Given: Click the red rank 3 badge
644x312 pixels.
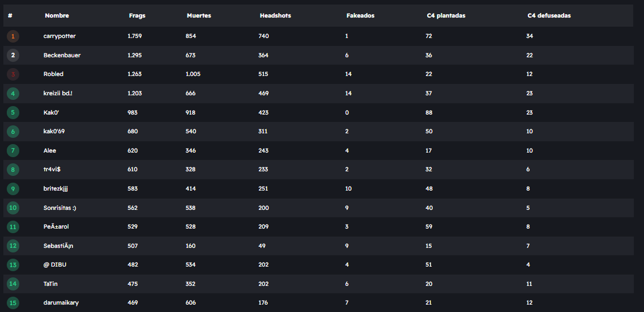Looking at the screenshot, I should tap(13, 74).
